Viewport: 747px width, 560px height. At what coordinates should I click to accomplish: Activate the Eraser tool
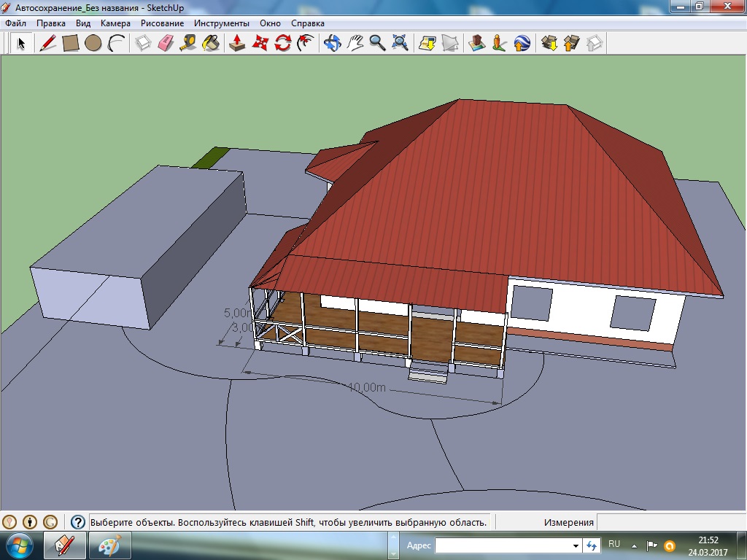point(166,43)
